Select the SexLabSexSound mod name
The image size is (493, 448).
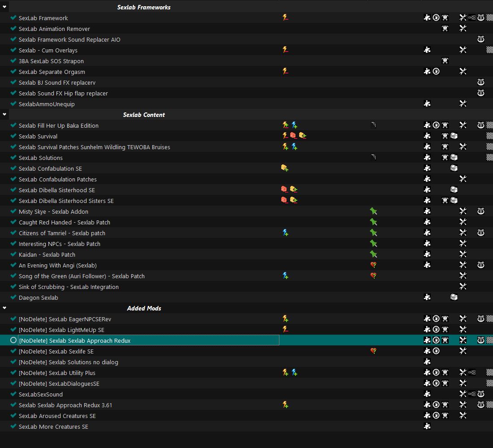41,394
